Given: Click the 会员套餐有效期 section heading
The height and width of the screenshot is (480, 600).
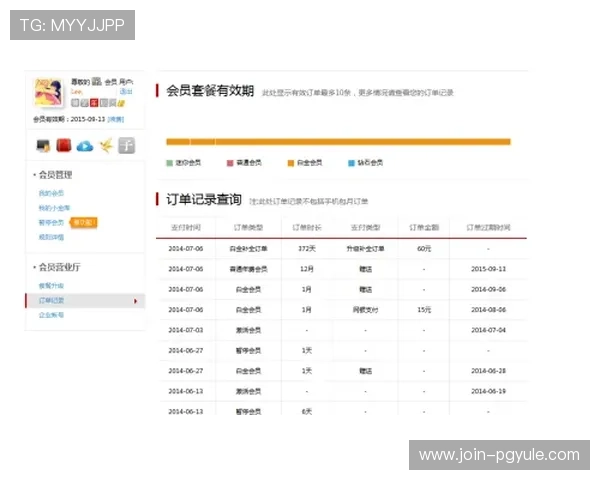Looking at the screenshot, I should tap(210, 91).
